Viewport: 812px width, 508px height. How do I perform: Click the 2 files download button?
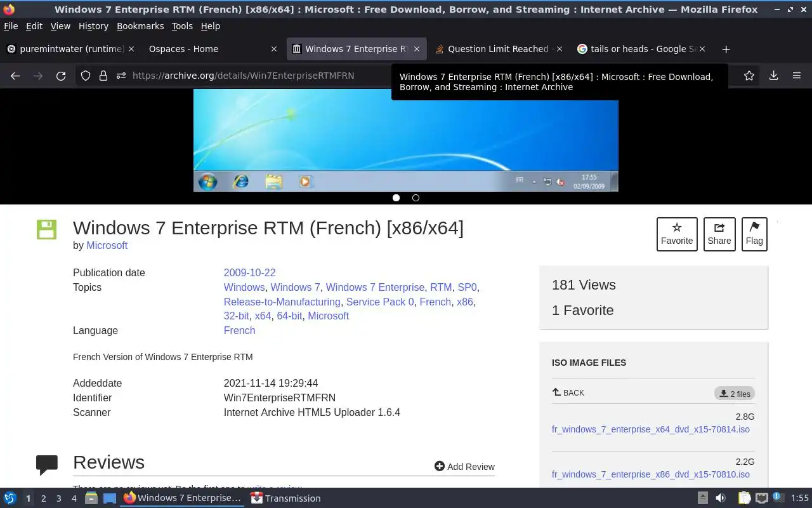pos(735,394)
